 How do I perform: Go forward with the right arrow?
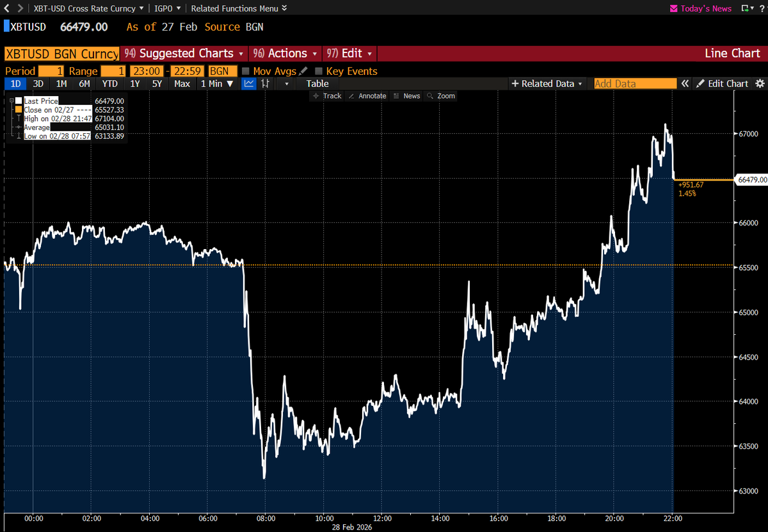pos(20,8)
